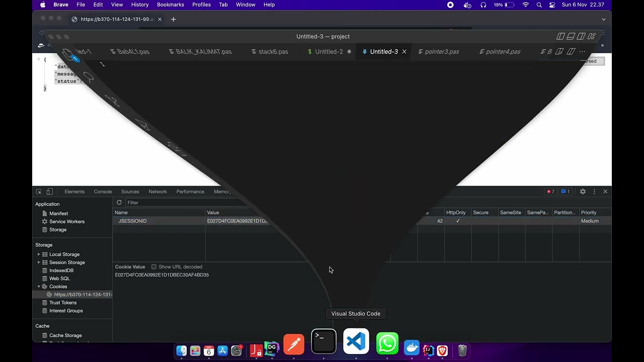Open DataGrip from the dock

[x=272, y=348]
